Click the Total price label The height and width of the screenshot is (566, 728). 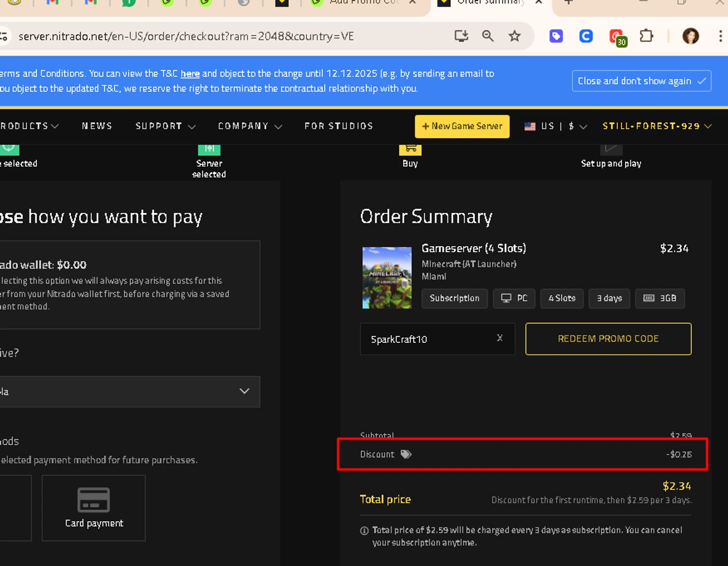385,499
